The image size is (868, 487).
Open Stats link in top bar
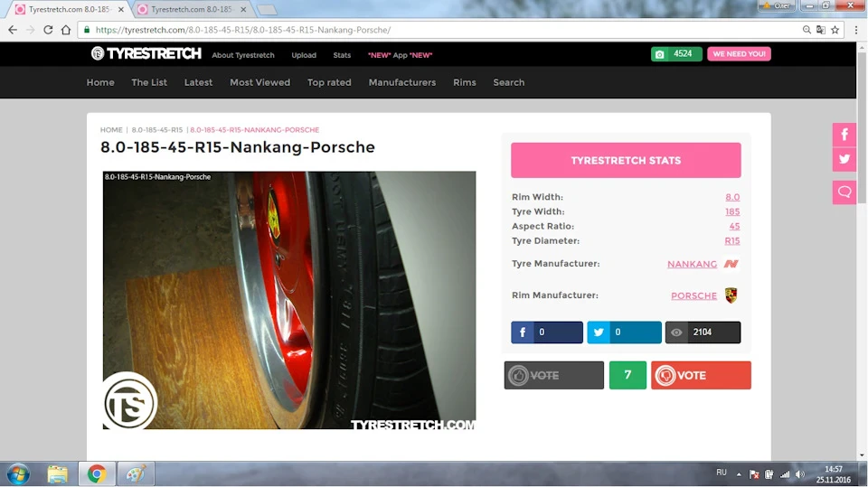[342, 55]
